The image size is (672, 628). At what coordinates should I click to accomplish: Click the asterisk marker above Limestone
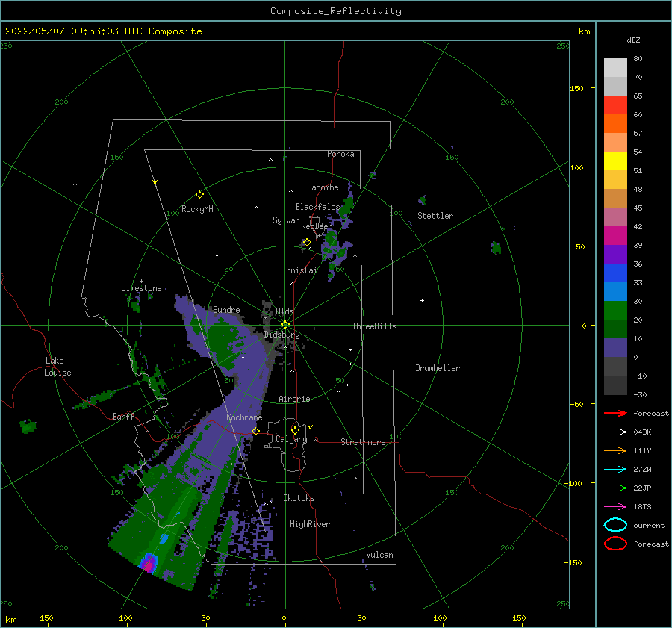click(141, 282)
